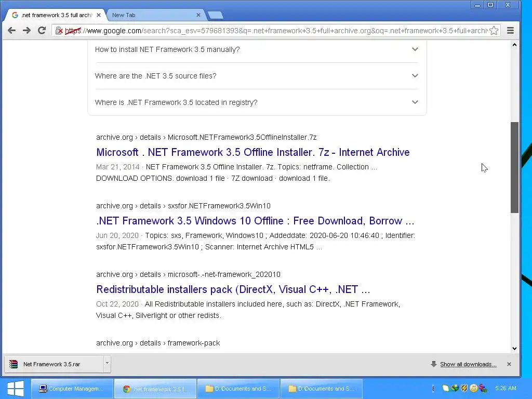
Task: Click the archive.org framework-pack breadcrumb
Action: [158, 343]
